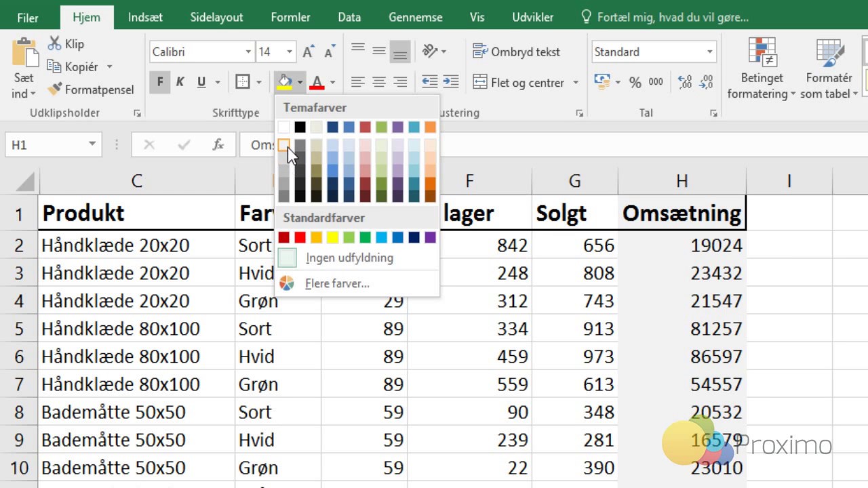Toggle bold formatting (F)

(x=160, y=82)
